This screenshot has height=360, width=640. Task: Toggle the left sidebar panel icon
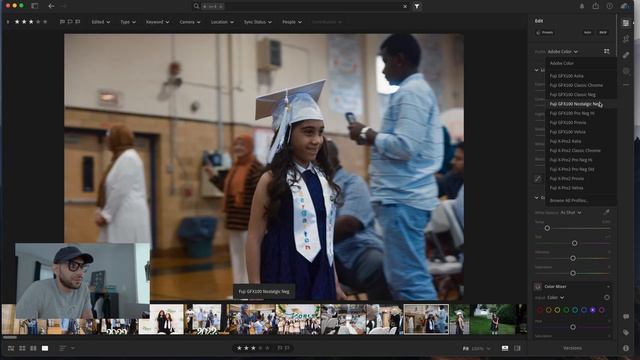[35, 6]
